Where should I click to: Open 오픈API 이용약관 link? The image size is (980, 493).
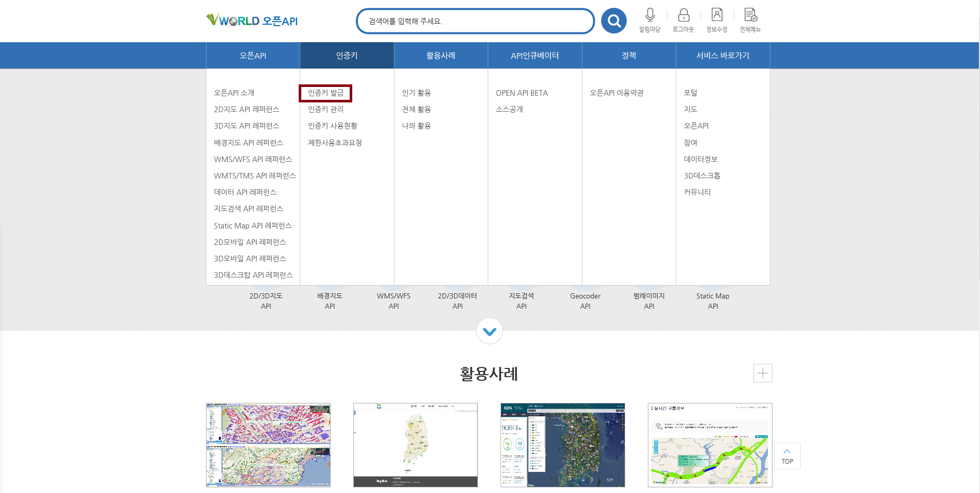[617, 93]
